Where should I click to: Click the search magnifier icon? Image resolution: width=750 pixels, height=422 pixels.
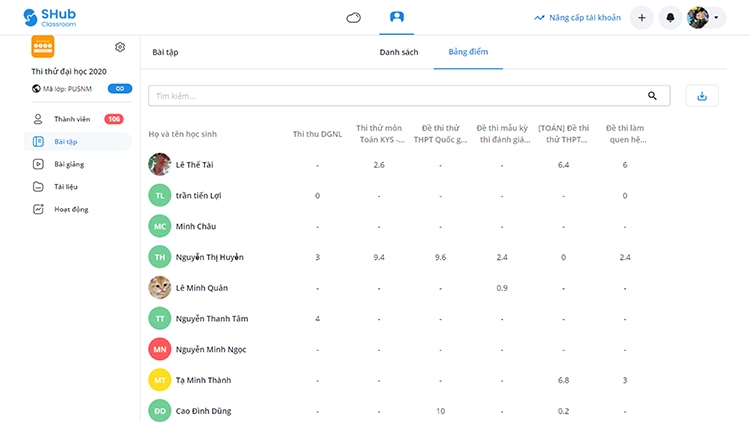coord(653,96)
